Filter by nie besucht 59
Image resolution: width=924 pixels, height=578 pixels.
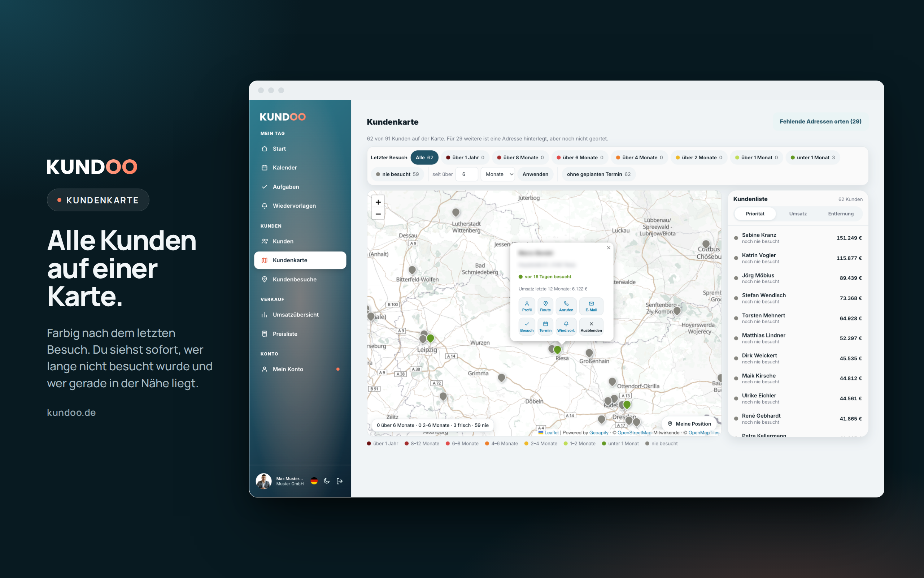pos(397,174)
